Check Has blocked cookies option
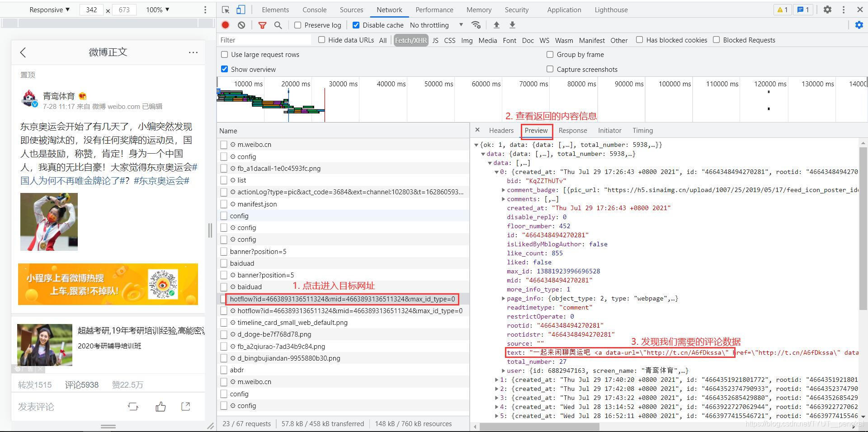The image size is (868, 432). [x=639, y=40]
